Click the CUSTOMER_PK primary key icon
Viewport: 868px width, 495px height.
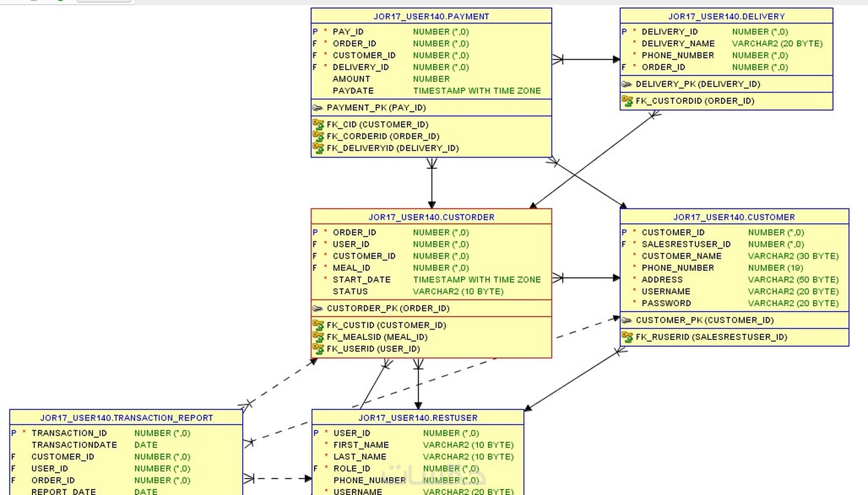pos(627,320)
